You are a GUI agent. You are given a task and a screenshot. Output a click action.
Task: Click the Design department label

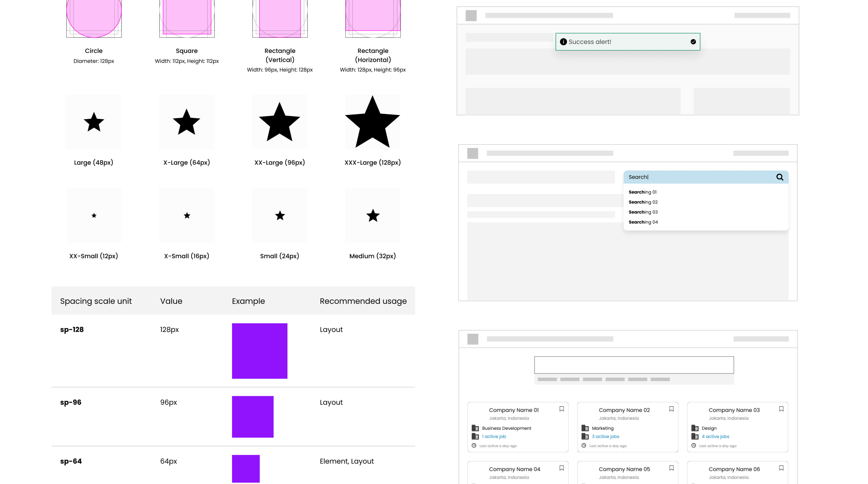(709, 428)
